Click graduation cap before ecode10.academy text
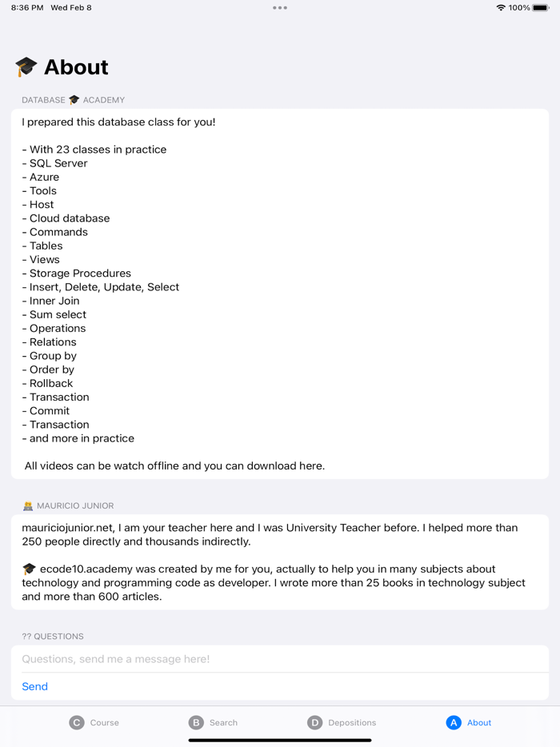This screenshot has height=747, width=560. click(x=29, y=569)
